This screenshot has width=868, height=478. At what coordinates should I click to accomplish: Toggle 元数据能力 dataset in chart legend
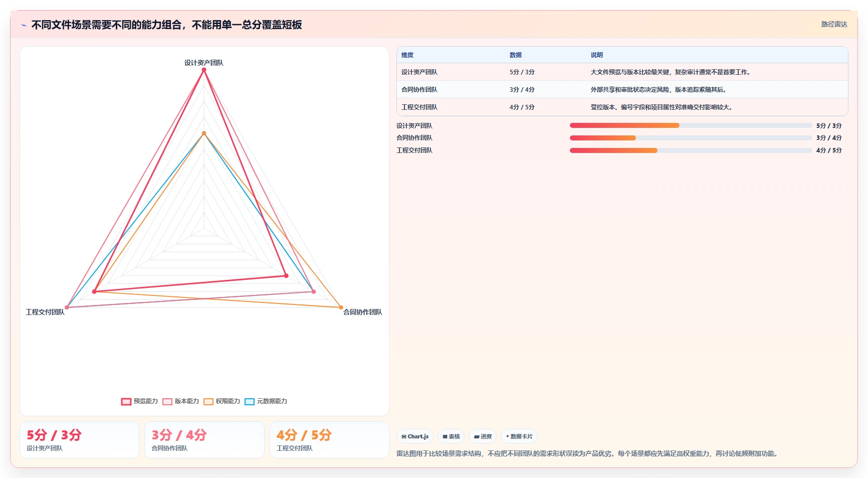click(x=266, y=401)
